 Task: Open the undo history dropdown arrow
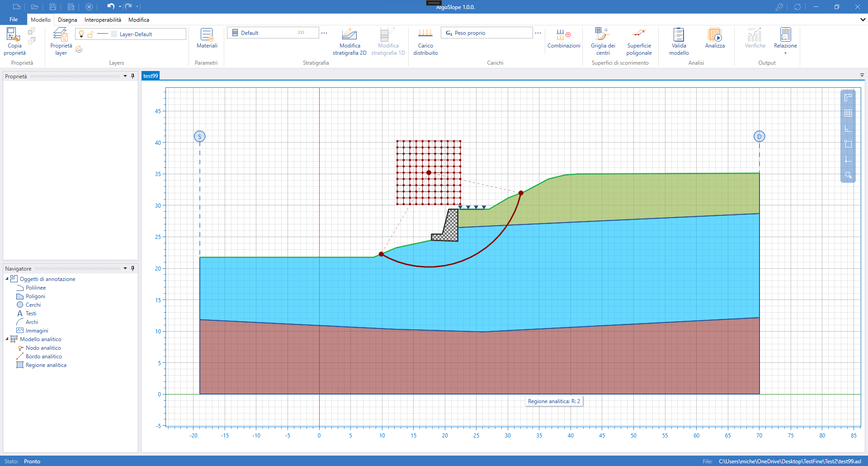120,7
